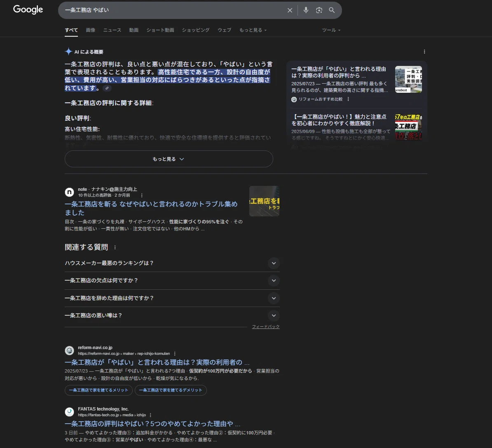492x448 pixels.
Task: Click reform-navi.co.jp site favicon
Action: (69, 350)
